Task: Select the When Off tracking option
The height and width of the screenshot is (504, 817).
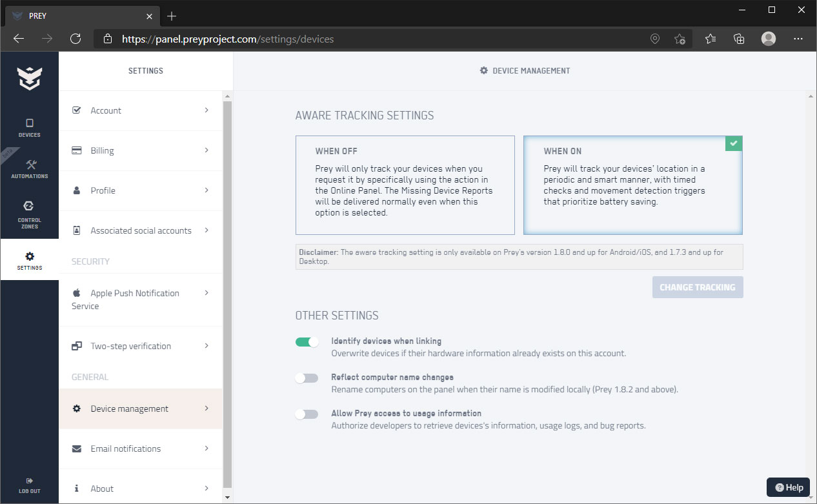Action: [x=405, y=185]
